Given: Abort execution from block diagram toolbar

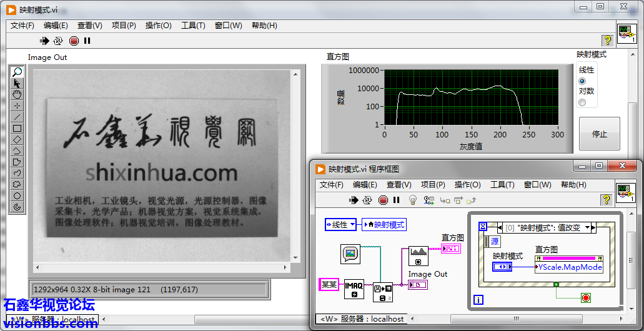Looking at the screenshot, I should [383, 200].
